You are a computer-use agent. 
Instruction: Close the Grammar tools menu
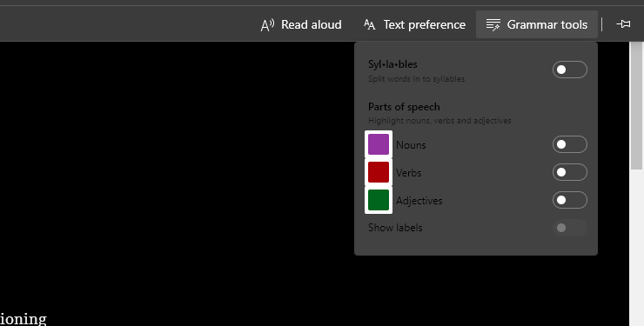pos(536,24)
